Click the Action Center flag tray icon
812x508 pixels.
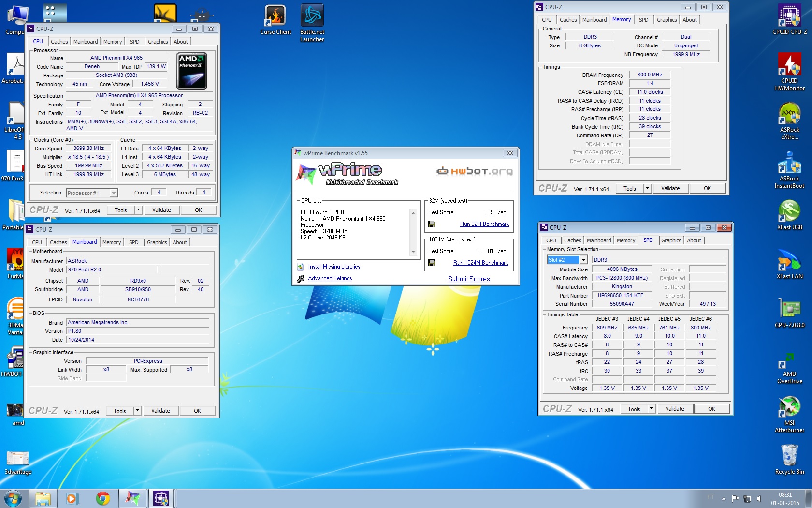click(x=735, y=498)
